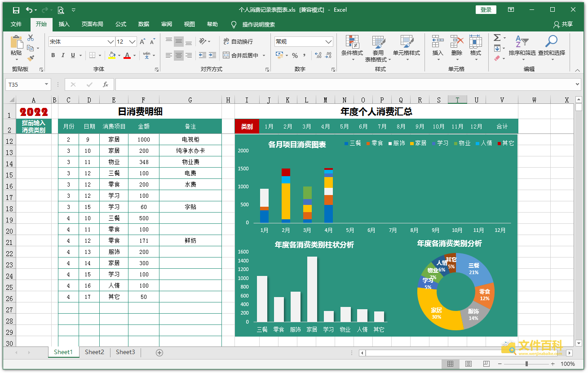Switch to Sheet2 worksheet tab

94,352
